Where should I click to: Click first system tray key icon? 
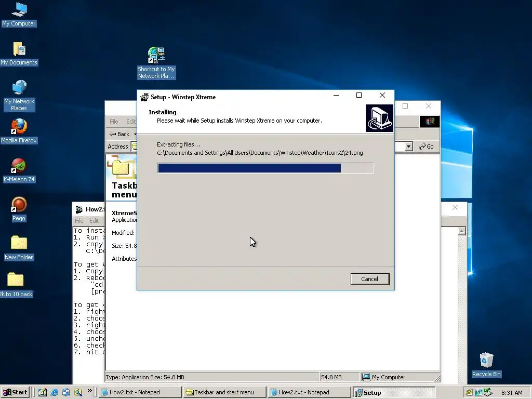[469, 392]
